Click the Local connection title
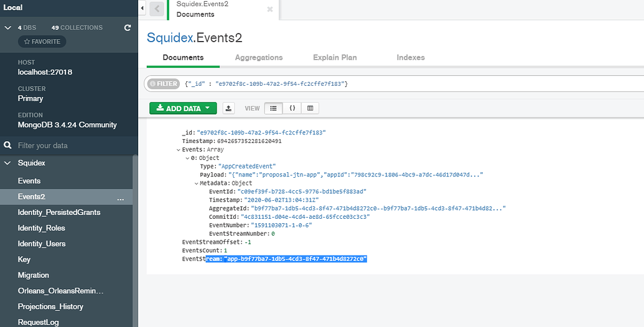 (12, 7)
